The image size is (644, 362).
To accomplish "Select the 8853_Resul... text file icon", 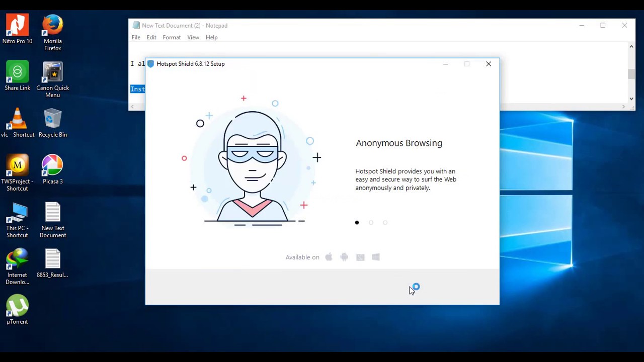I will [x=52, y=263].
